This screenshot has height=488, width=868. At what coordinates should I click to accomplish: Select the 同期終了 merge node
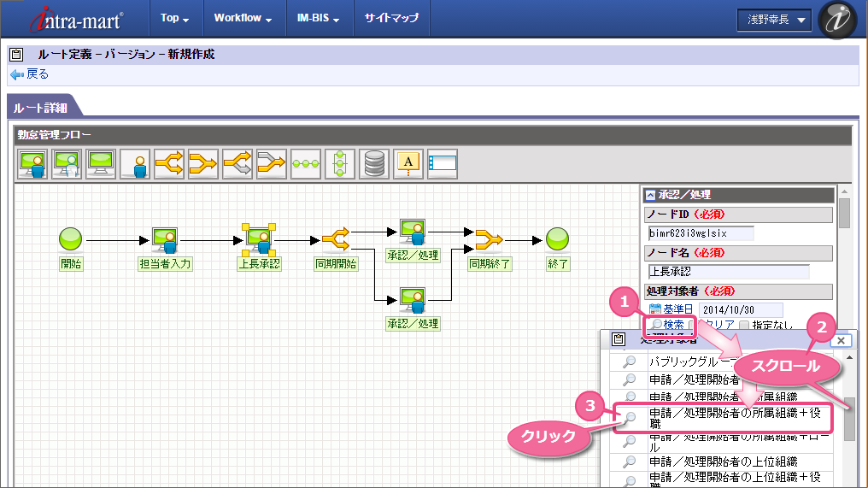490,239
